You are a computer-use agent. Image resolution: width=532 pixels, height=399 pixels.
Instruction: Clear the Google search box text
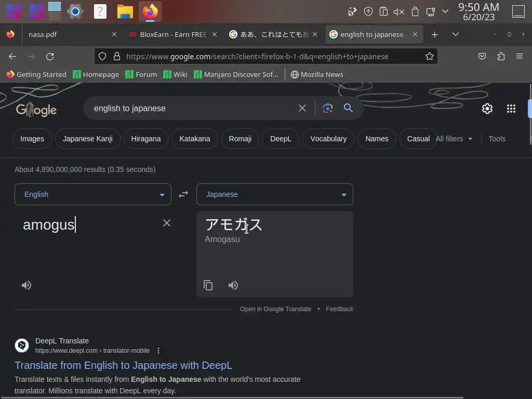click(302, 108)
